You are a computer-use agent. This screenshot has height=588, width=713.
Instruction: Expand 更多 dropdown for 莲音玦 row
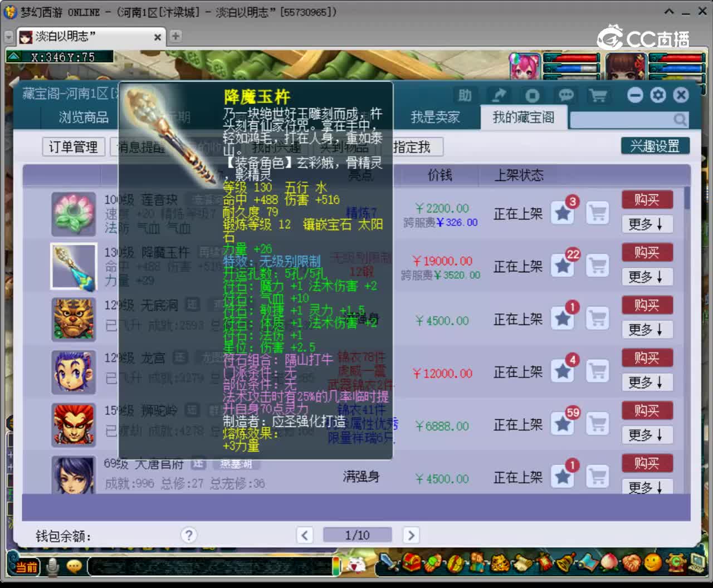point(647,224)
